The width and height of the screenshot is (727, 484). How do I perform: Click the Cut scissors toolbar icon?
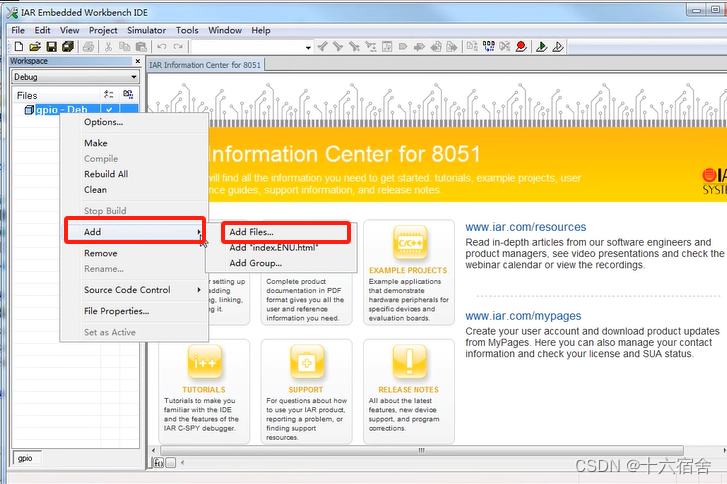click(108, 46)
